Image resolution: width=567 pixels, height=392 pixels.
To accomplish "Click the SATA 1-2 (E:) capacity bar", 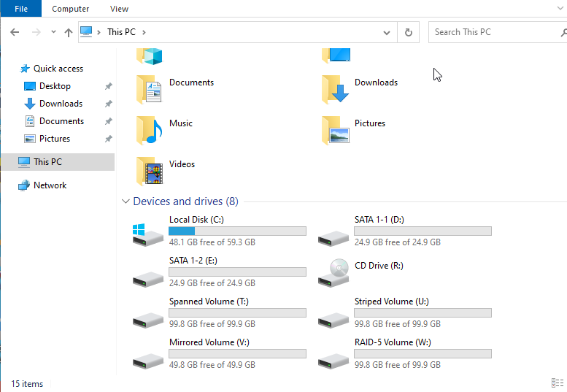I will point(237,272).
